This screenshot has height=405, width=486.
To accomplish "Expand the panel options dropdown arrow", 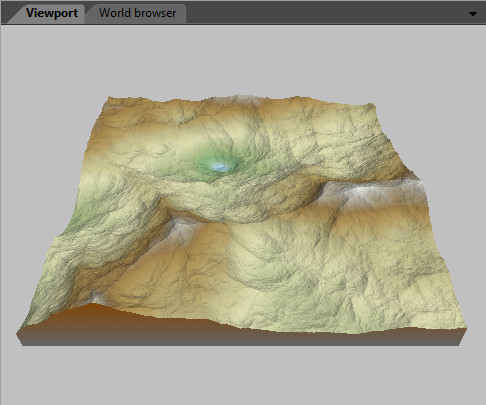I will [x=473, y=14].
